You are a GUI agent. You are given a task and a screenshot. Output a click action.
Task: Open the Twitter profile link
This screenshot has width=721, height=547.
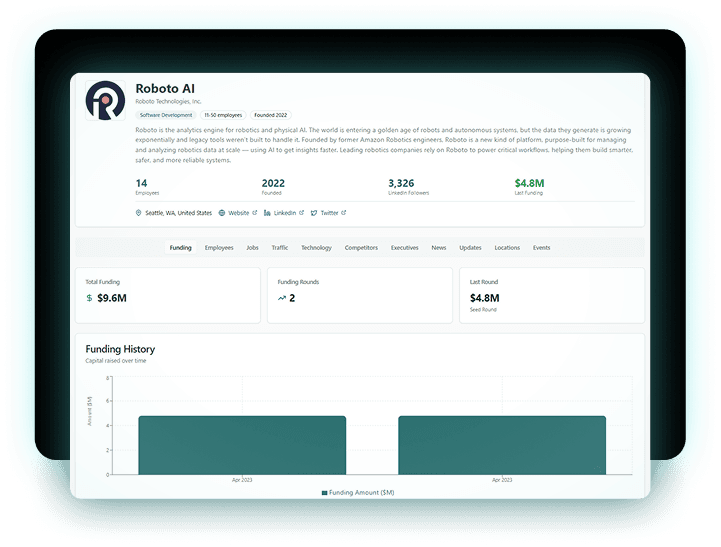coord(329,213)
